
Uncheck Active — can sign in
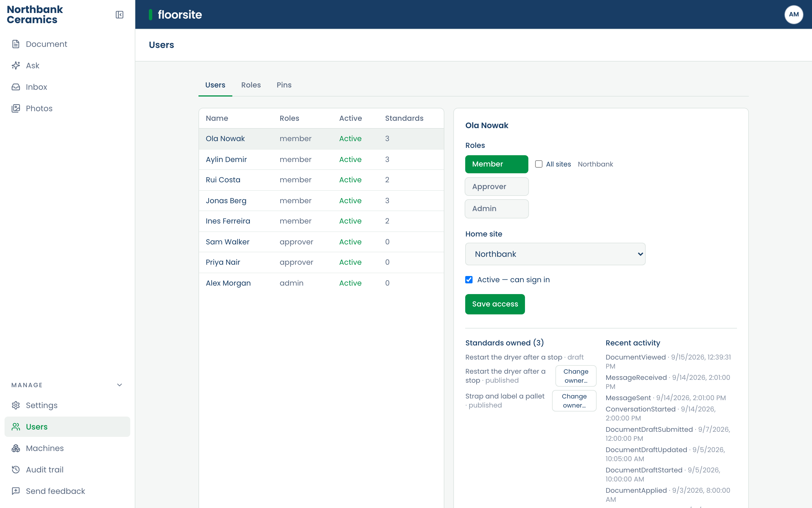[x=469, y=279]
